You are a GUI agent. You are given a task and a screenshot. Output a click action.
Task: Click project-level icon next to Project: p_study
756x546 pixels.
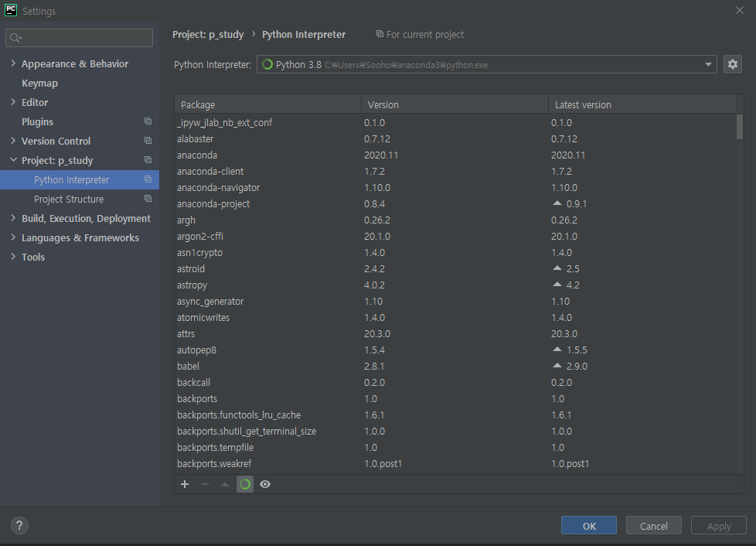[148, 160]
